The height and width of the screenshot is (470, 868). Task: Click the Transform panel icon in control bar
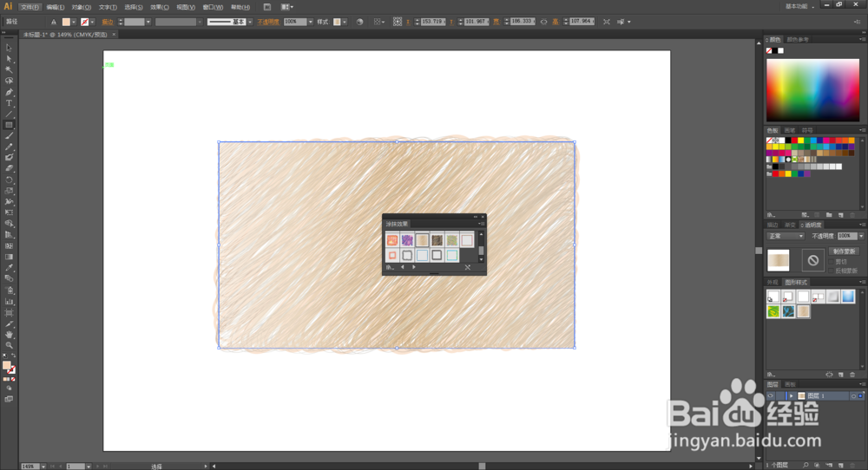pos(398,23)
